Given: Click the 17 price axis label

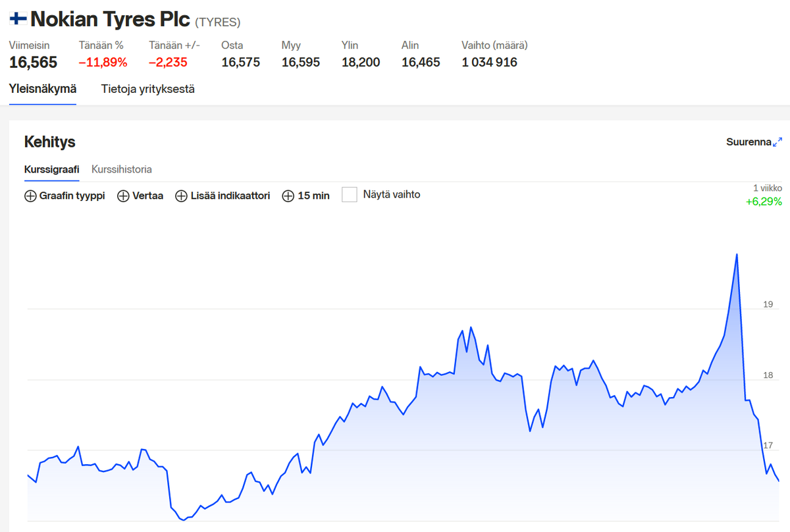Looking at the screenshot, I should pos(768,446).
